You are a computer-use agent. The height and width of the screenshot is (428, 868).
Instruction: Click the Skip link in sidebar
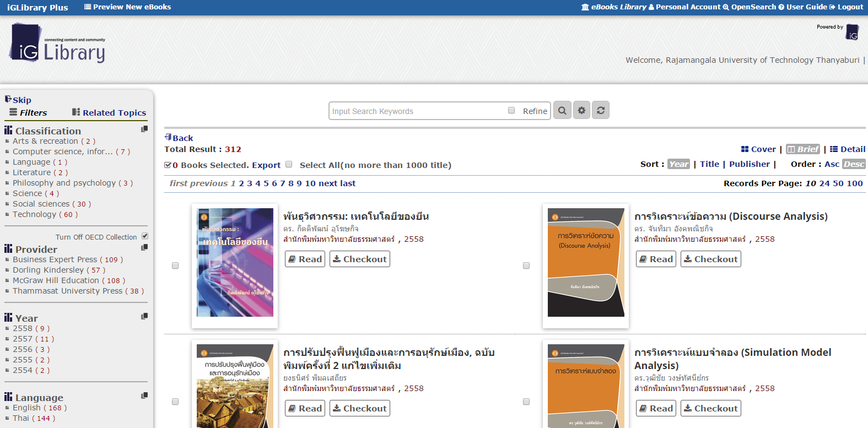tap(18, 100)
